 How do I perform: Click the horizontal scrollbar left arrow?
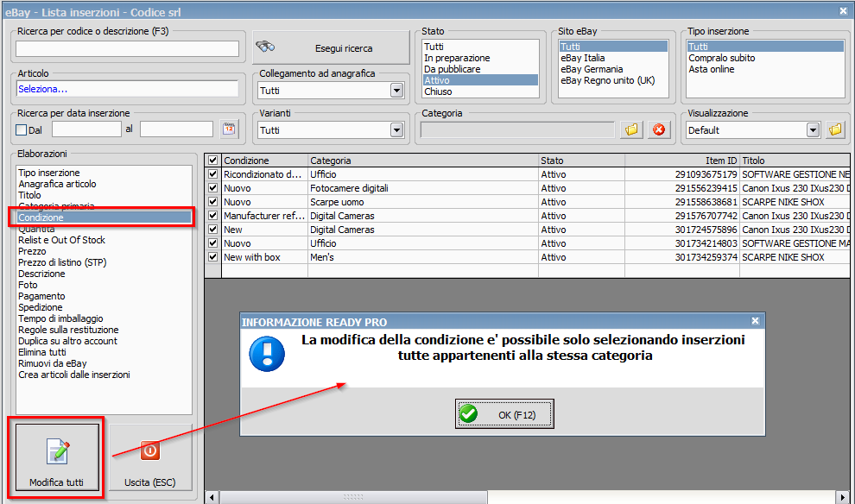tap(212, 497)
